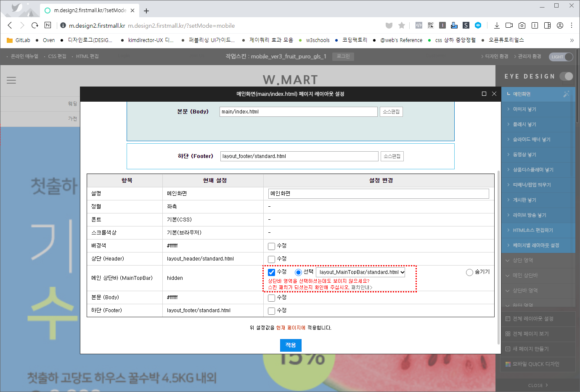Expand 메인 상단바 section in side panel
This screenshot has height=392, width=580.
[538, 276]
